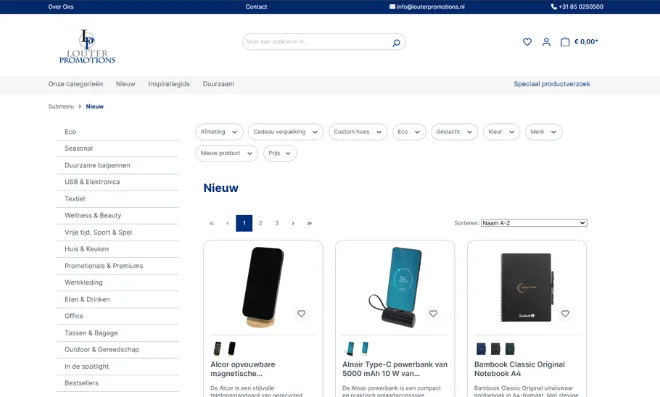The image size is (660, 397).
Task: Expand the Afmeting filter
Action: (x=219, y=132)
